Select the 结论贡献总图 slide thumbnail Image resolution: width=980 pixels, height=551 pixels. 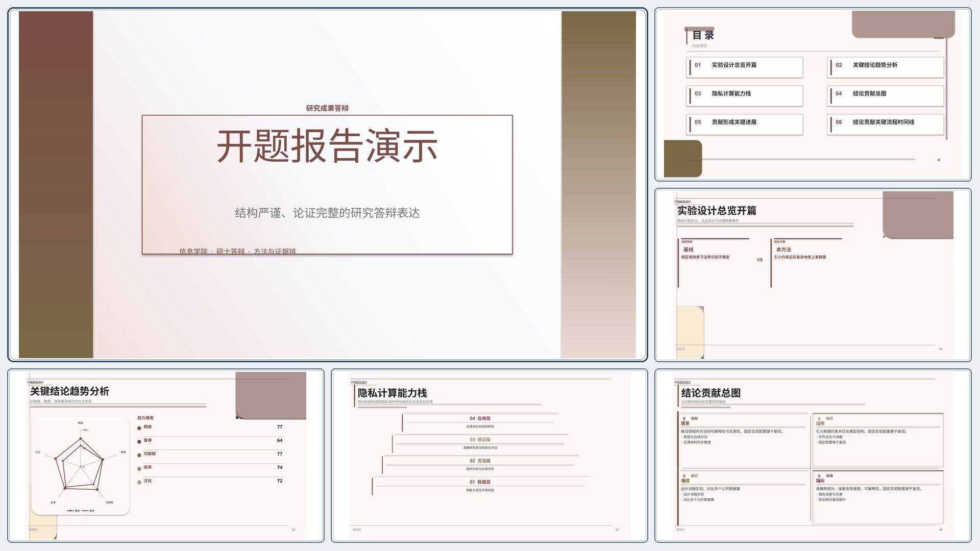(813, 456)
